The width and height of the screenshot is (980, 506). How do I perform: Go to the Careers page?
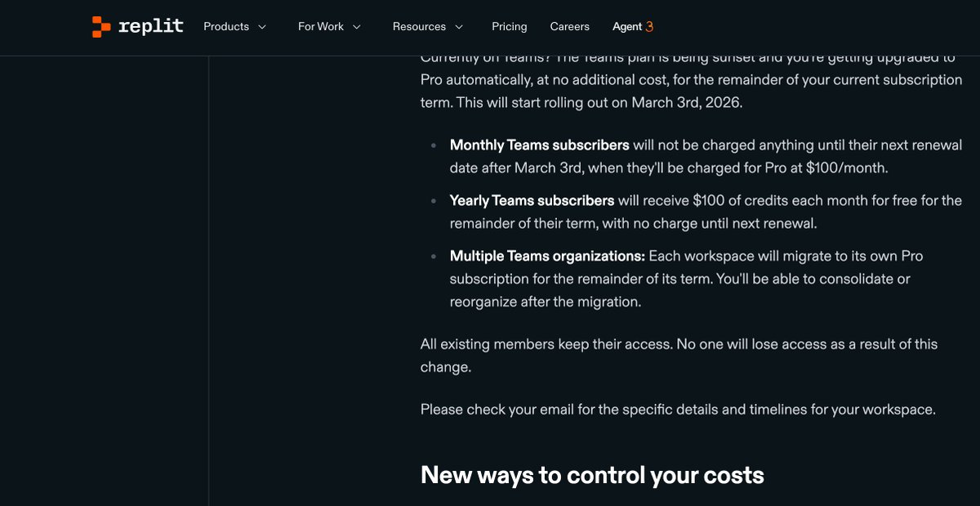click(570, 26)
